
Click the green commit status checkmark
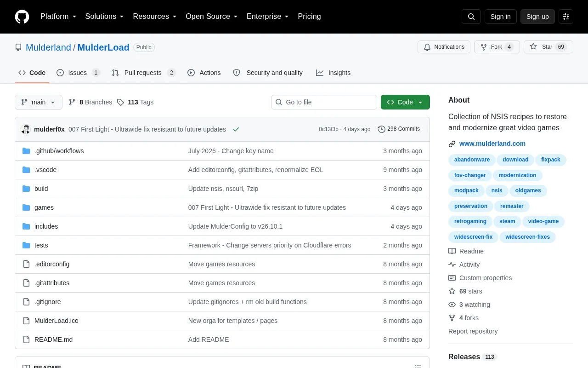pyautogui.click(x=236, y=129)
